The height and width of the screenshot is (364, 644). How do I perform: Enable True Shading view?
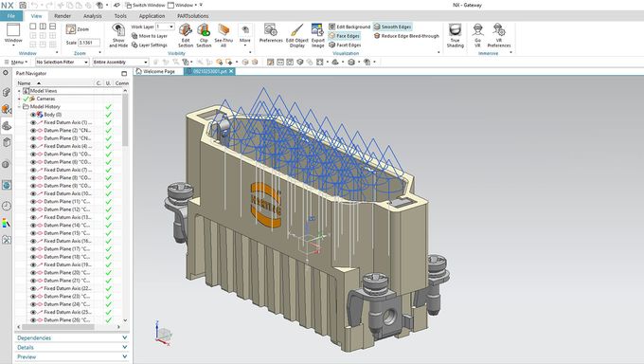456,35
